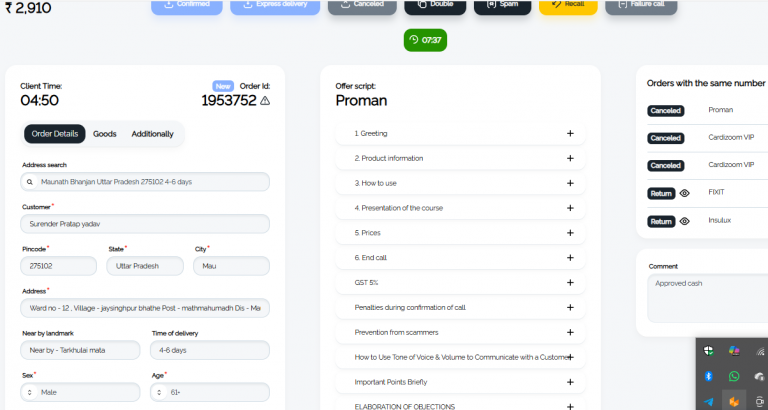Click the Return badge beside FIXIT
This screenshot has width=768, height=410.
[x=661, y=193]
